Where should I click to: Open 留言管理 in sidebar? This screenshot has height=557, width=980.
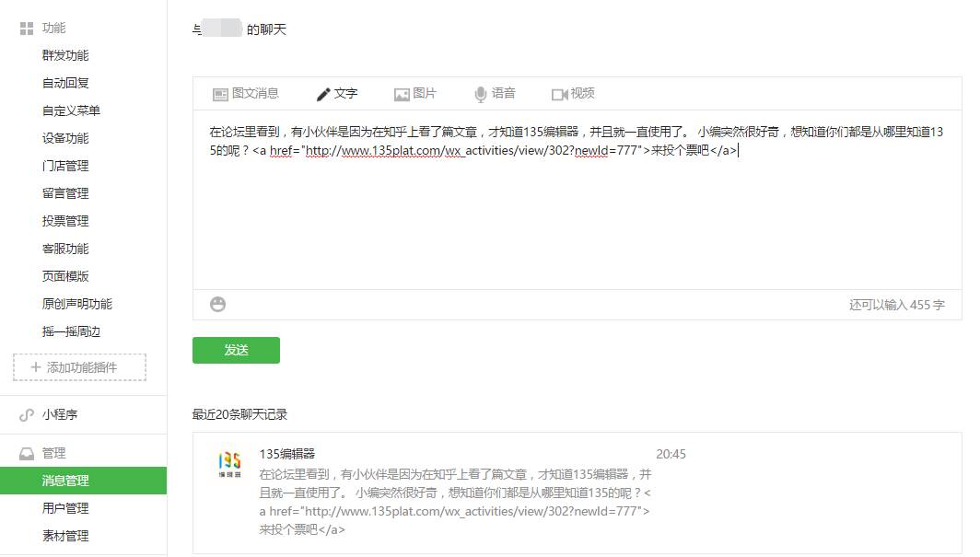(x=65, y=193)
